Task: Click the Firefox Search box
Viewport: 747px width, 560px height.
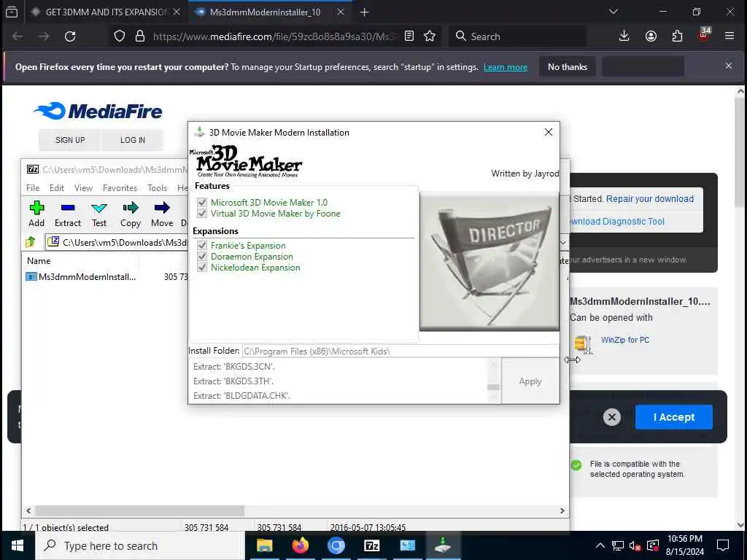Action: (x=517, y=36)
